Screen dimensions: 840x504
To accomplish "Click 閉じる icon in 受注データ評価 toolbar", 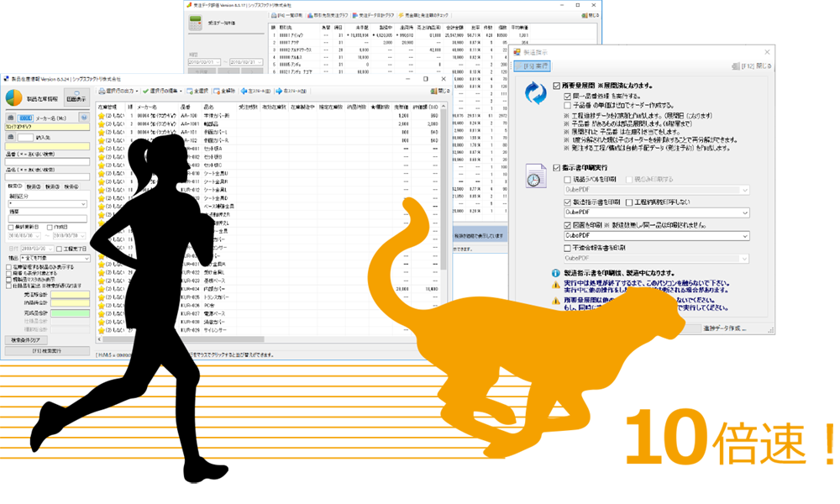I will pyautogui.click(x=591, y=15).
